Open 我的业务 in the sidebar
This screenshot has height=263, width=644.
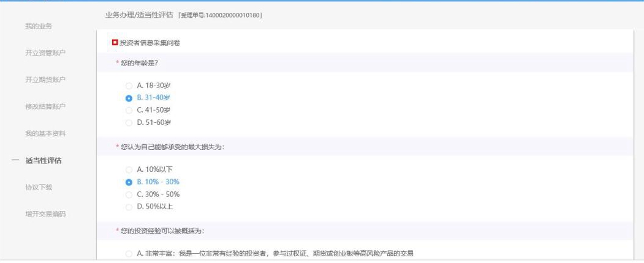tap(39, 26)
